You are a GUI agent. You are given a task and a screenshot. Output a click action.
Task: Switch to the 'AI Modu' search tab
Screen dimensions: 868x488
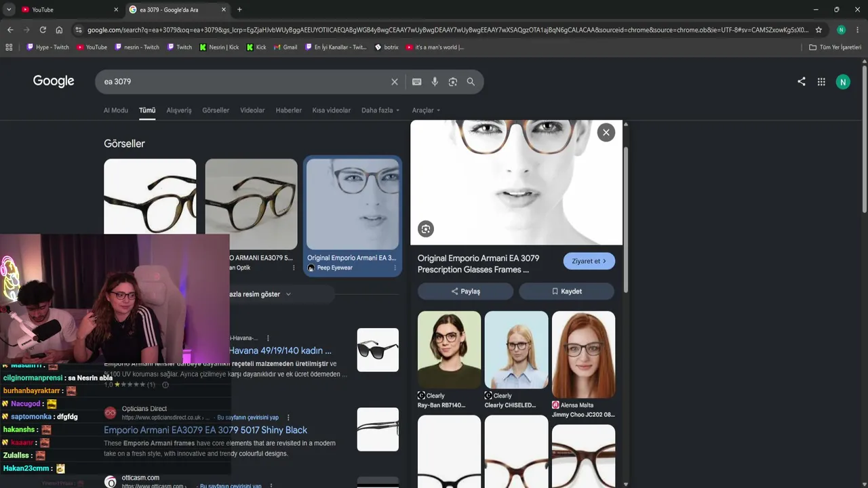tap(116, 110)
